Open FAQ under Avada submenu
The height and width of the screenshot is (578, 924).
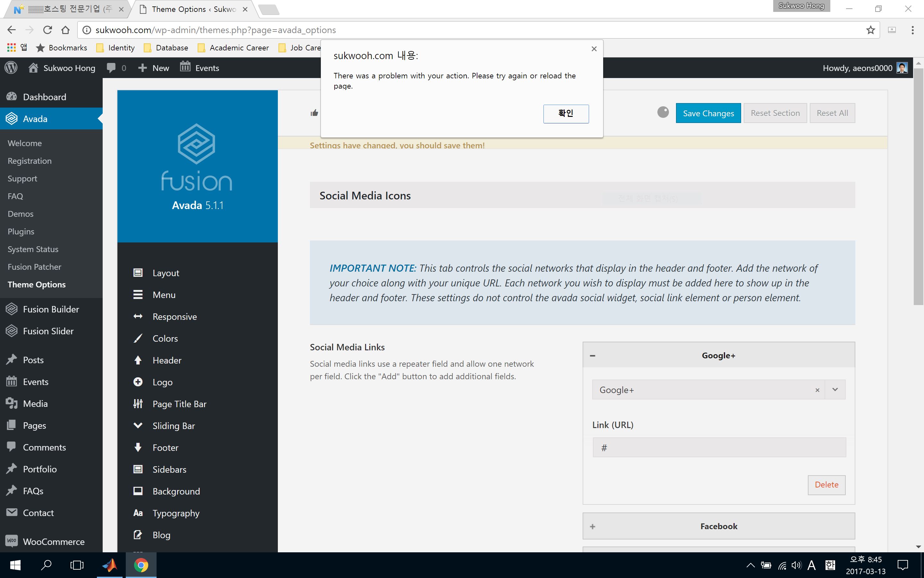click(15, 196)
